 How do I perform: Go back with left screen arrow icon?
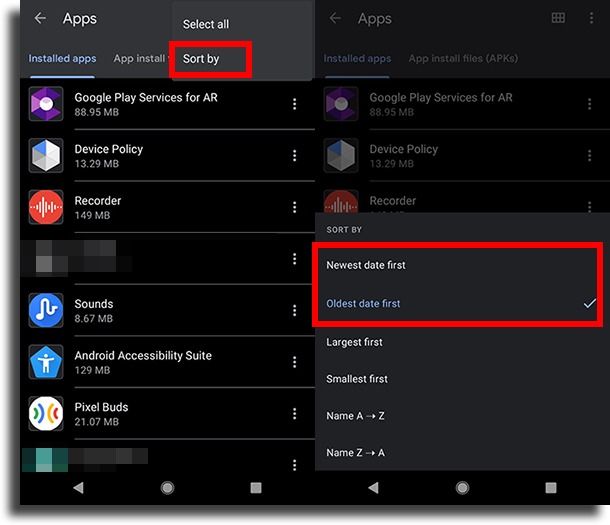pyautogui.click(x=40, y=18)
